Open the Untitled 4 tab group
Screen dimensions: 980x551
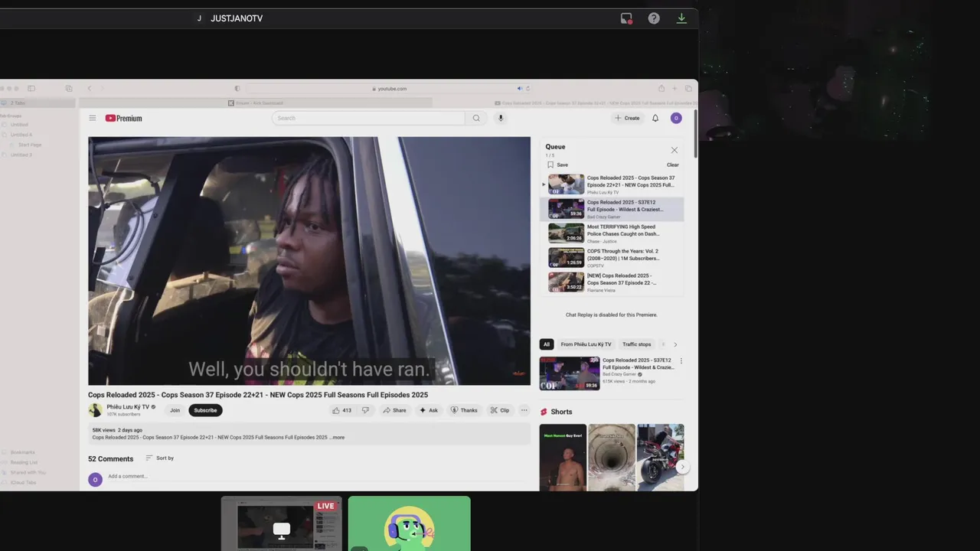click(x=21, y=135)
